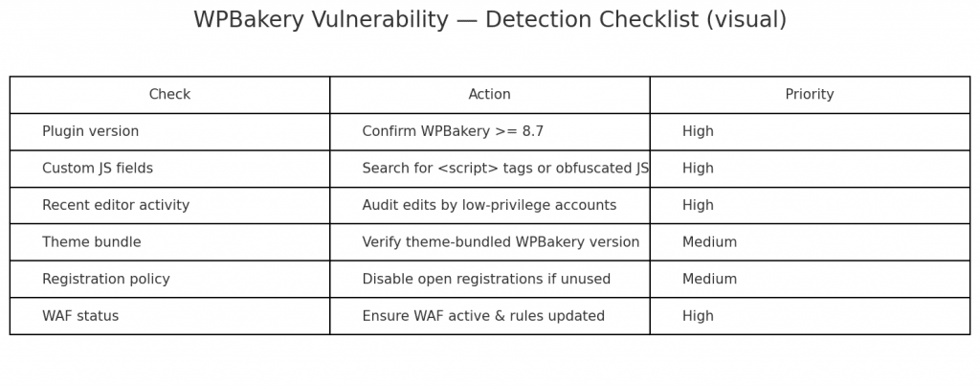
Task: Click the Recent editor activity cell
Action: 116,206
